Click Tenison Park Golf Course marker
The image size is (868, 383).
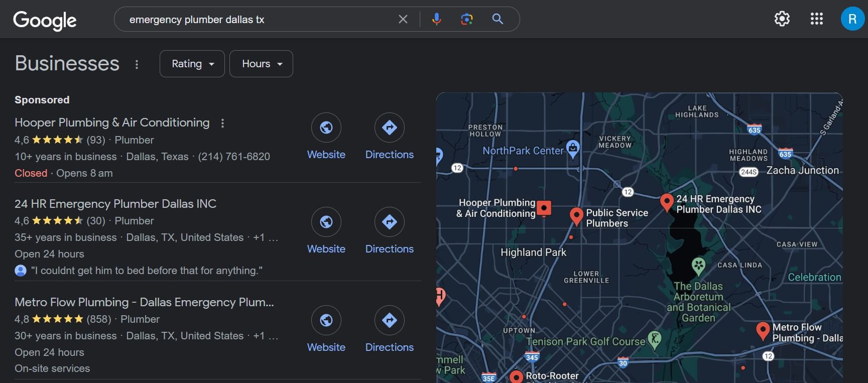tap(654, 339)
